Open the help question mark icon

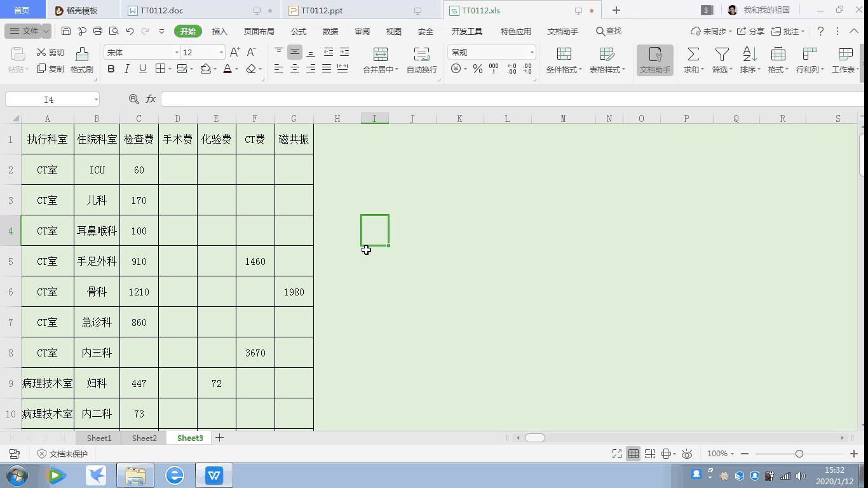click(x=820, y=31)
